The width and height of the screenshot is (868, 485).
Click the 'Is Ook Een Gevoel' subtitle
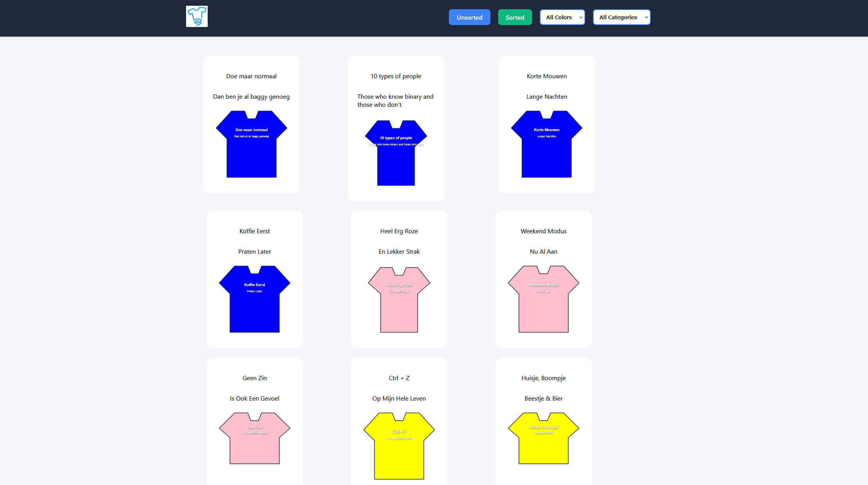[255, 399]
